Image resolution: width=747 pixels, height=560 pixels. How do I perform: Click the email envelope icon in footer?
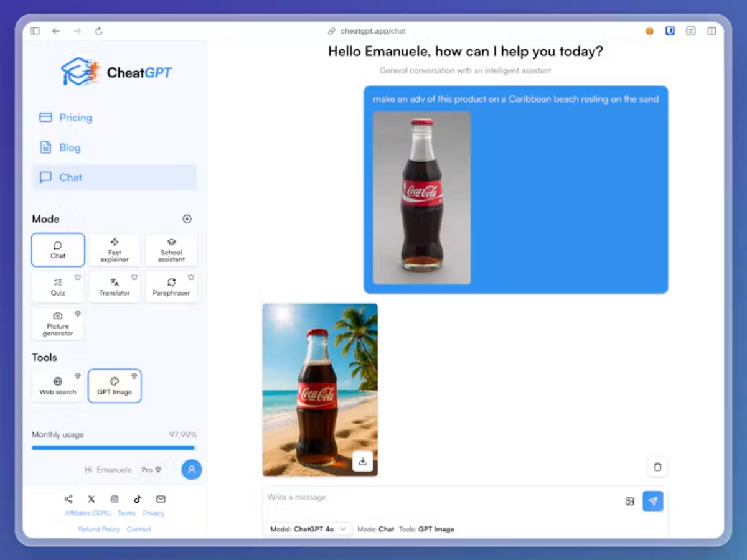point(161,499)
